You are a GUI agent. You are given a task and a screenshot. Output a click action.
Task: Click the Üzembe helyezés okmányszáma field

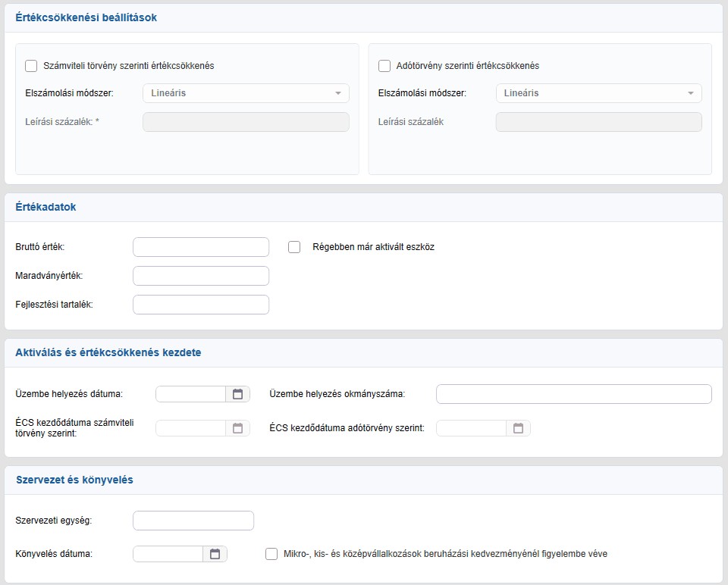click(x=574, y=394)
